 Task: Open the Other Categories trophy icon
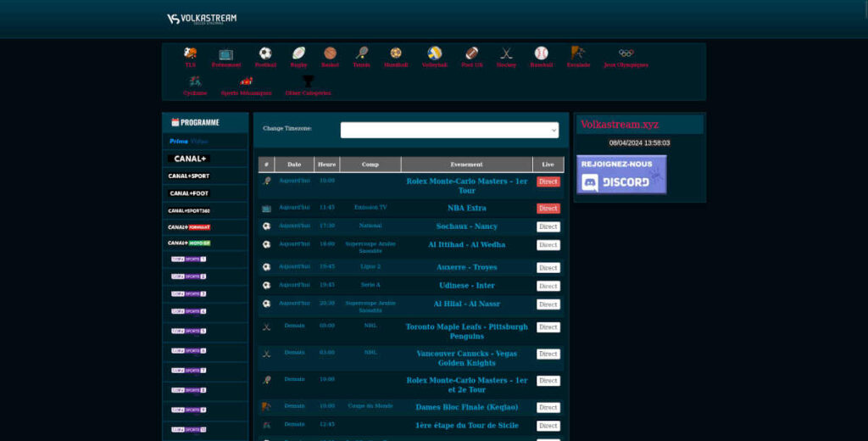309,81
